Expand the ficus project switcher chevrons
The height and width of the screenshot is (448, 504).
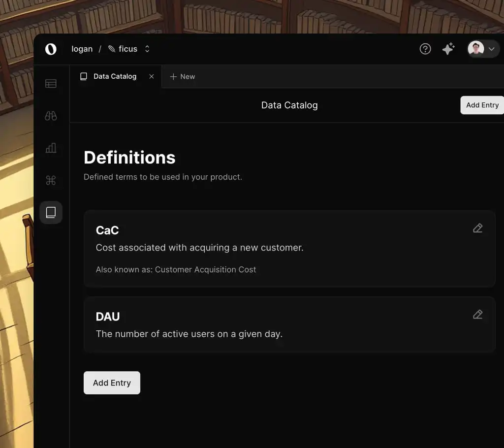(147, 49)
